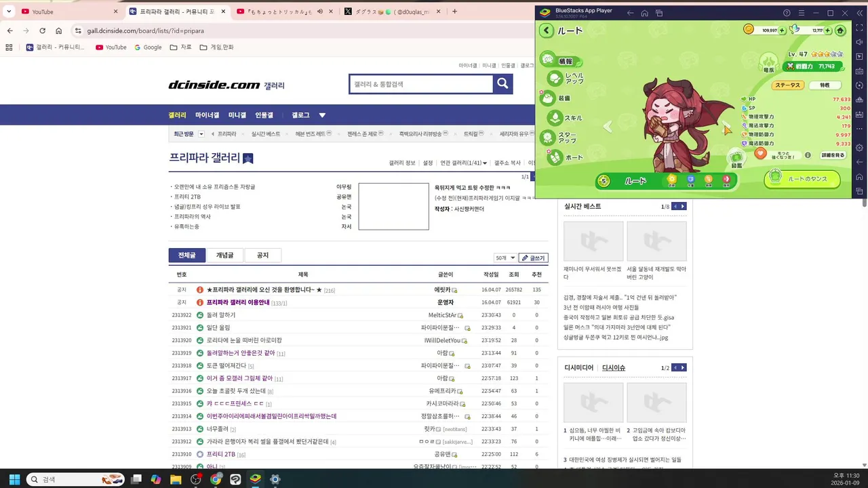Open File Explorer from the taskbar
This screenshot has width=868, height=488.
click(x=176, y=479)
